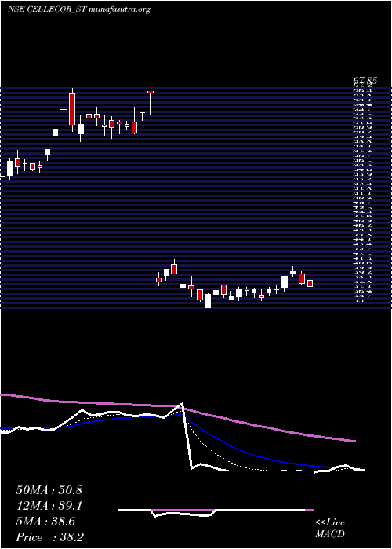This screenshot has width=392, height=549.
Task: Click inside the MACD indicator panel
Action: pos(216,510)
